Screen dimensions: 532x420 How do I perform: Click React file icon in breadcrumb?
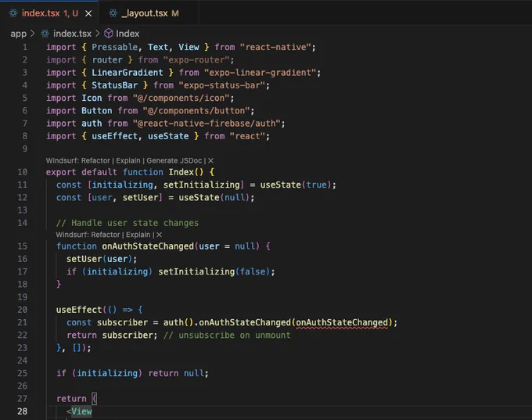pyautogui.click(x=45, y=34)
